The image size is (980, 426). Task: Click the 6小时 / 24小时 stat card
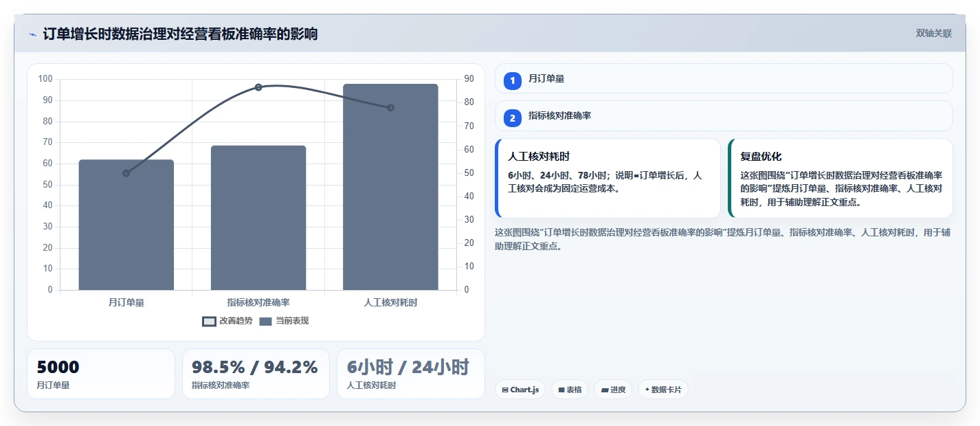click(x=411, y=374)
